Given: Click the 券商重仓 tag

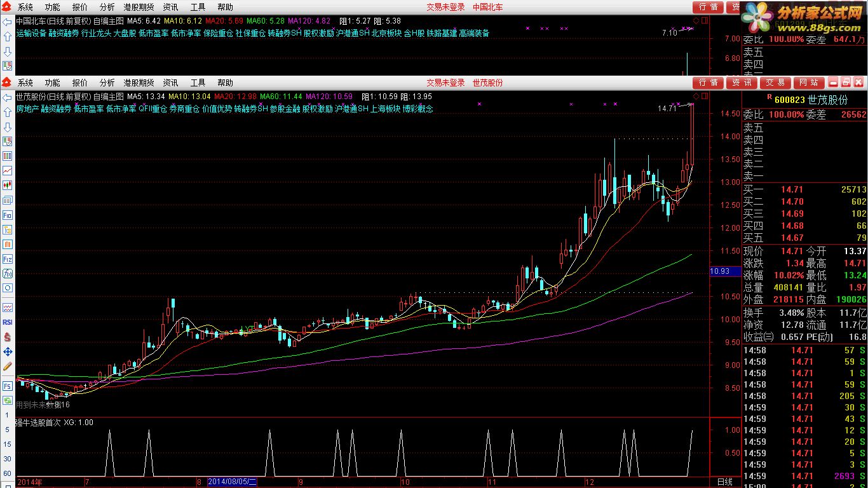Looking at the screenshot, I should [x=184, y=109].
